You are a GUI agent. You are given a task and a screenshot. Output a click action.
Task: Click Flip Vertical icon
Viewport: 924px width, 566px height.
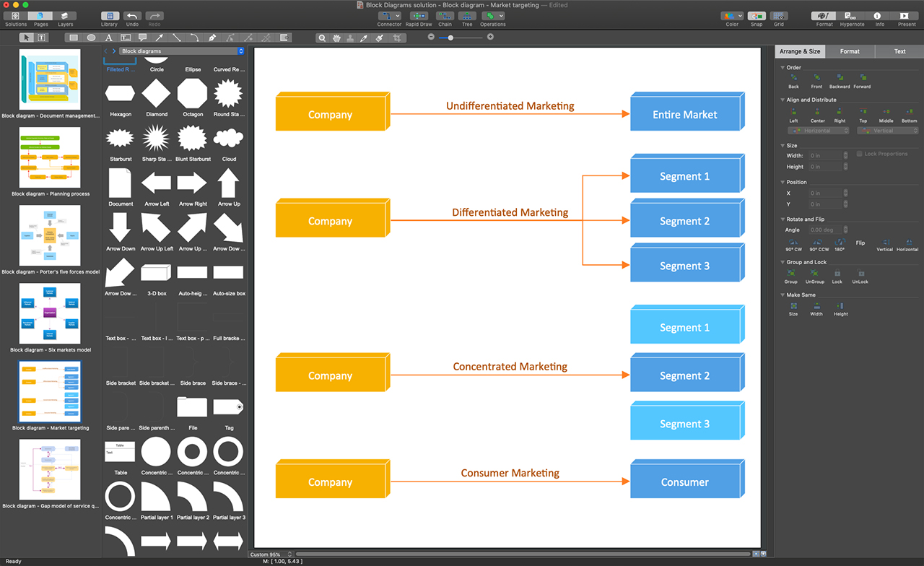point(884,242)
